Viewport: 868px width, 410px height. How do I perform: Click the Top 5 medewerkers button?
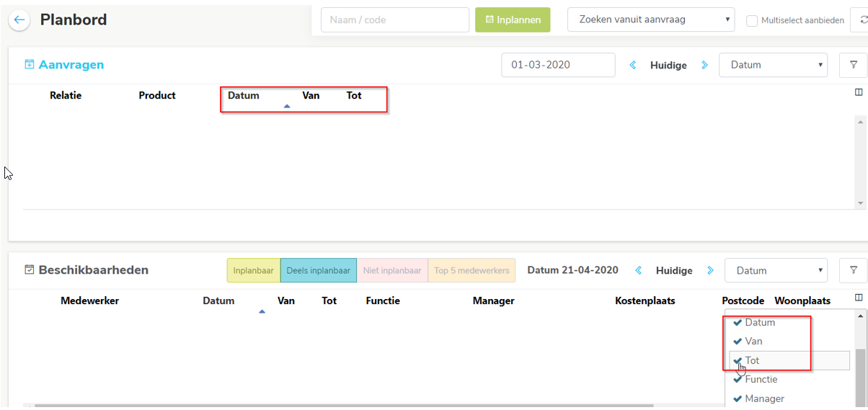pos(471,270)
